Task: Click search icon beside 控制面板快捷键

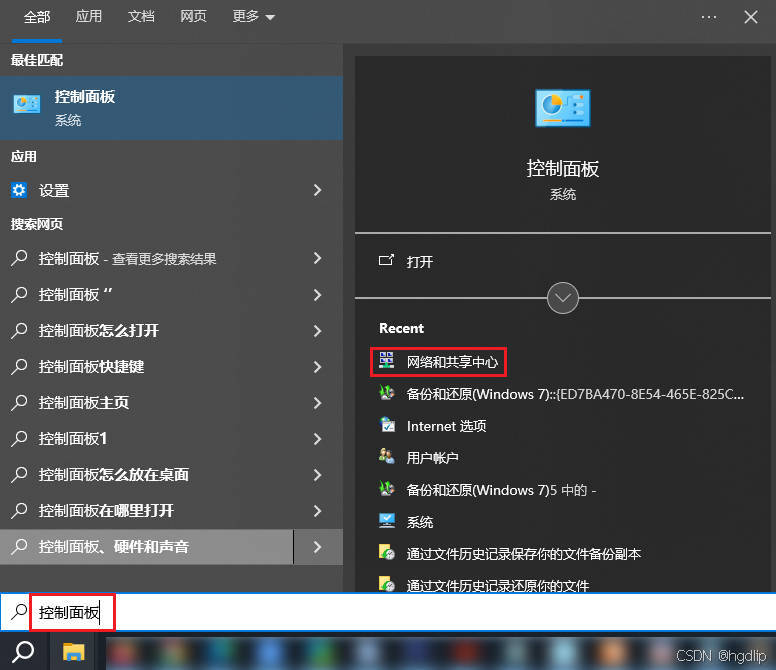Action: tap(19, 366)
